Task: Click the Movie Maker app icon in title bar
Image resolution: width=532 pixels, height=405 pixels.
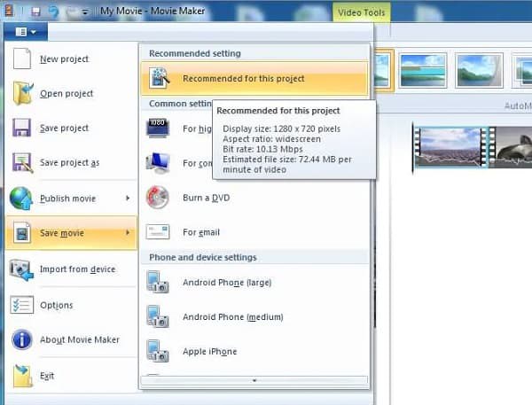Action: click(9, 11)
